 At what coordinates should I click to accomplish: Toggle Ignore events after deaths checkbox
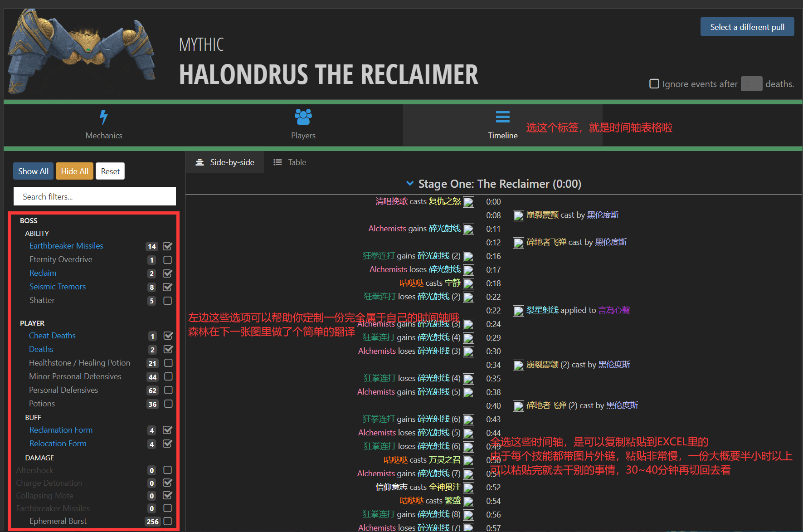click(x=654, y=84)
